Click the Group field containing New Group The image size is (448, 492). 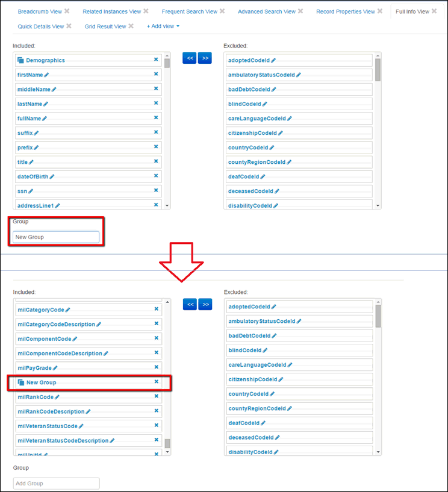click(x=56, y=237)
